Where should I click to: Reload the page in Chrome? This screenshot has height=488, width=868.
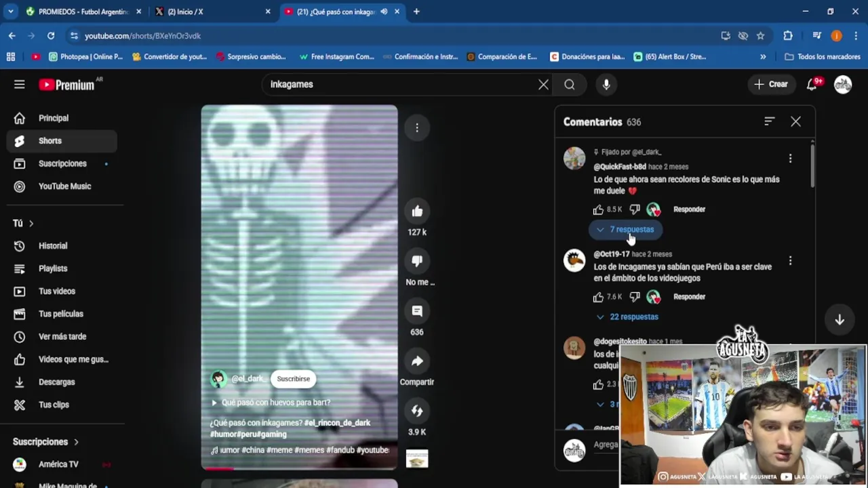[51, 36]
